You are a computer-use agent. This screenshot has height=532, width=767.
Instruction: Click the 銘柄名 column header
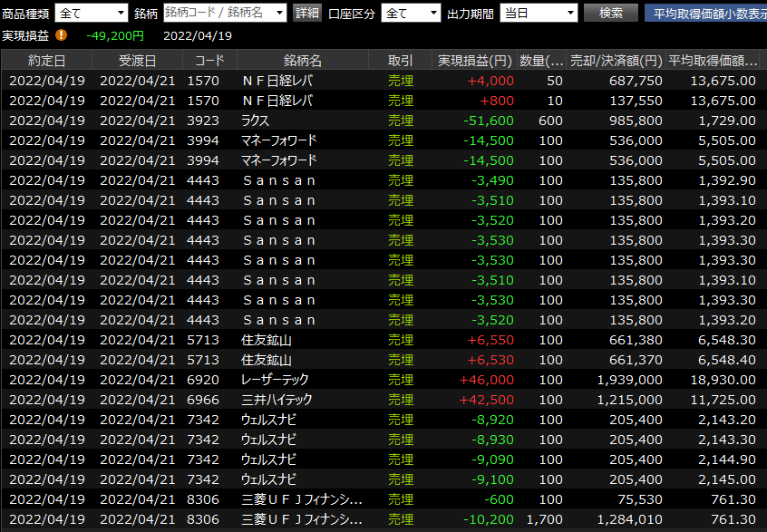tap(302, 61)
